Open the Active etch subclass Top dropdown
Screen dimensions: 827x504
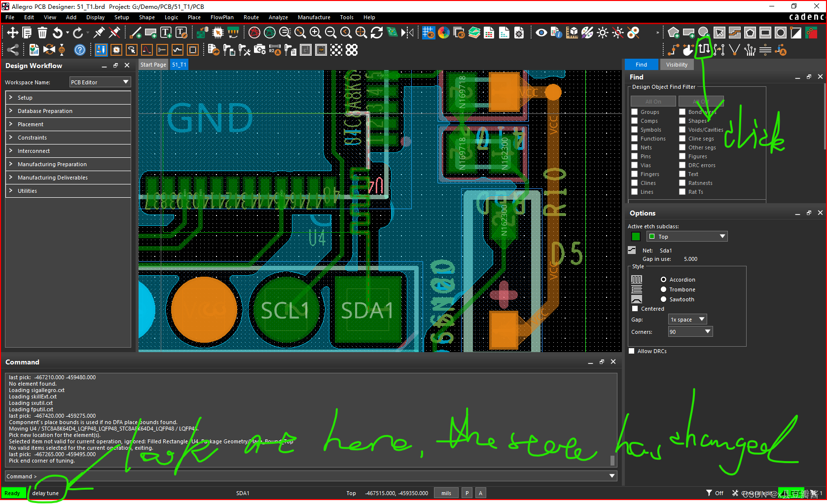tap(687, 237)
